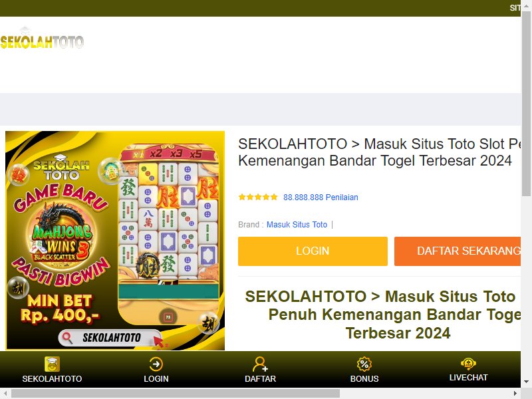Click the SIT text in top bar

(515, 8)
